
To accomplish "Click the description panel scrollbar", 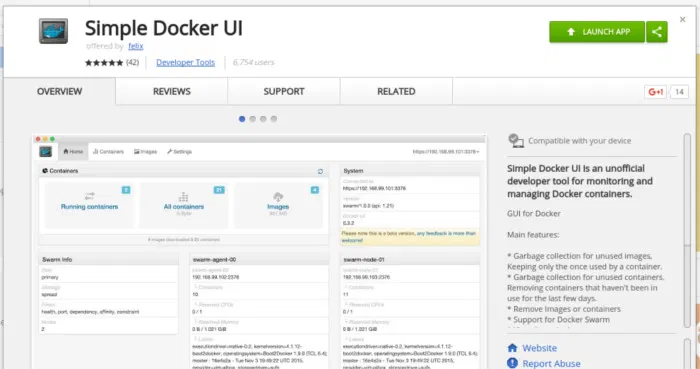I will [x=688, y=231].
